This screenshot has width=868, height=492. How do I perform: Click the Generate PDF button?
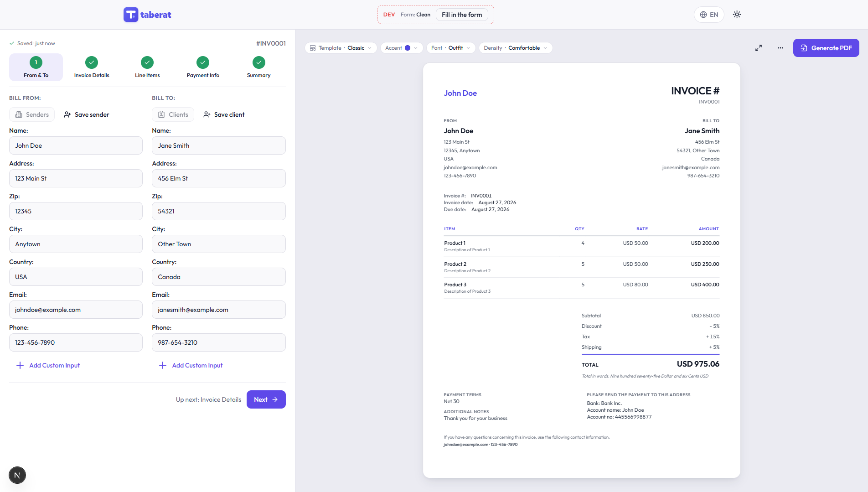click(826, 48)
